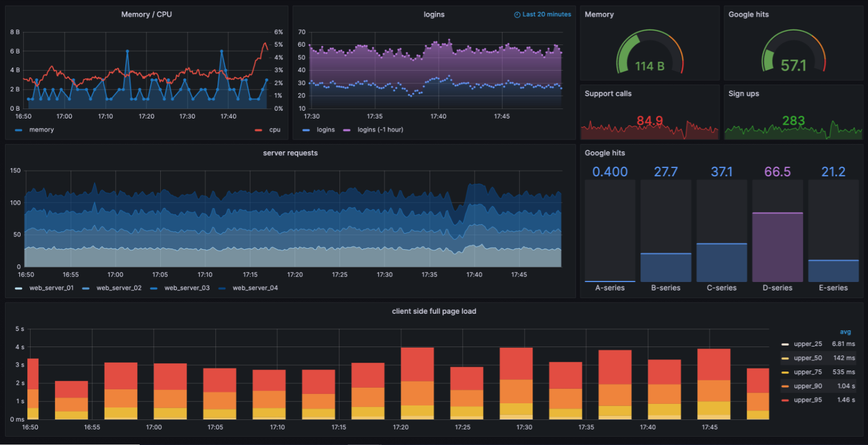Click the B-series bar label
The width and height of the screenshot is (868, 445).
pyautogui.click(x=665, y=288)
